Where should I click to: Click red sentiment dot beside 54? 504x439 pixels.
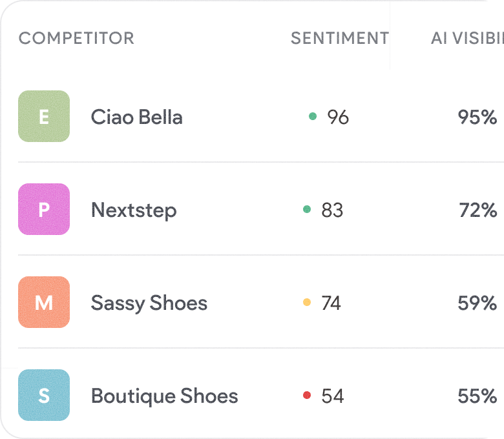tap(307, 395)
